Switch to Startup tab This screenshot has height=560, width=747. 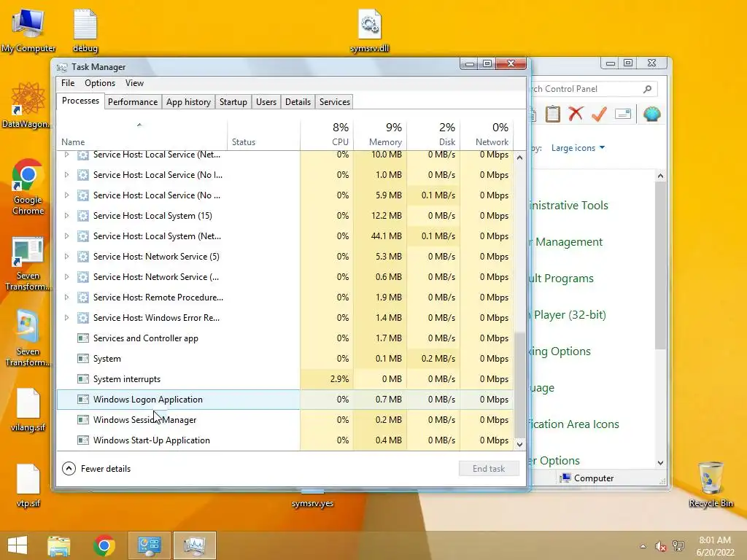[x=233, y=102]
